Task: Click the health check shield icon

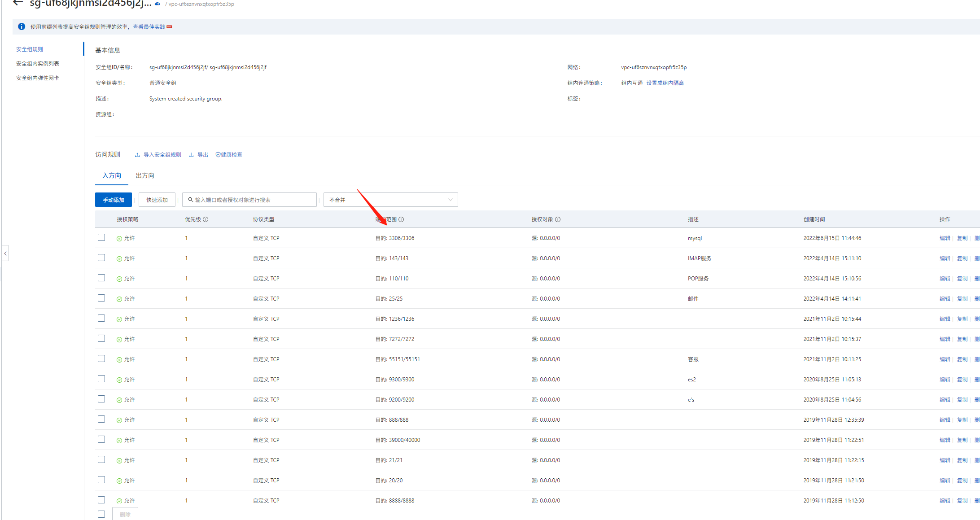Action: point(218,155)
